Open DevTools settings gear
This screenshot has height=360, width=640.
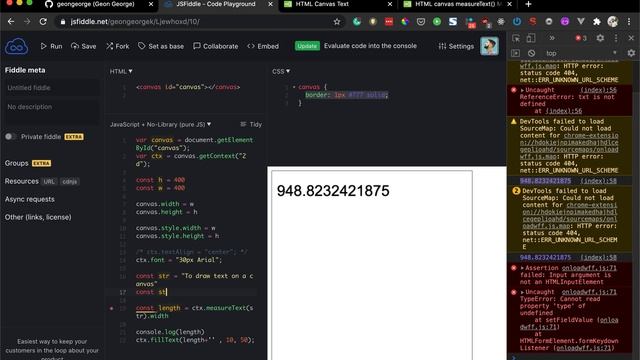pyautogui.click(x=600, y=38)
